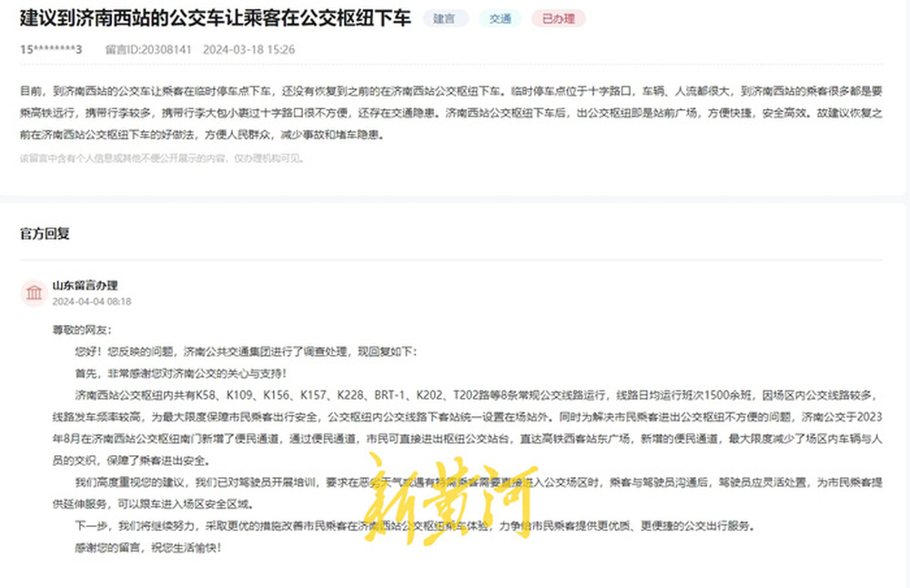Image resolution: width=910 pixels, height=588 pixels.
Task: Click the teal 交通 tag icon background
Action: point(498,18)
